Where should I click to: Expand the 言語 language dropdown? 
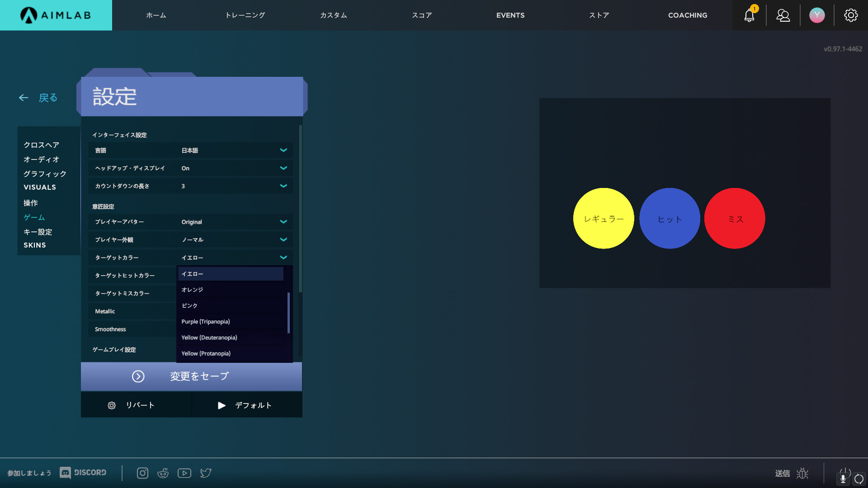tap(283, 150)
